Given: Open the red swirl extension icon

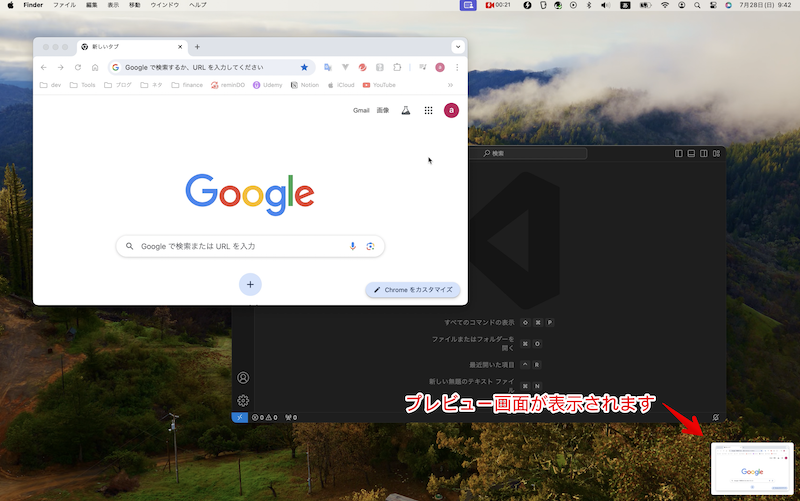Looking at the screenshot, I should coord(362,67).
